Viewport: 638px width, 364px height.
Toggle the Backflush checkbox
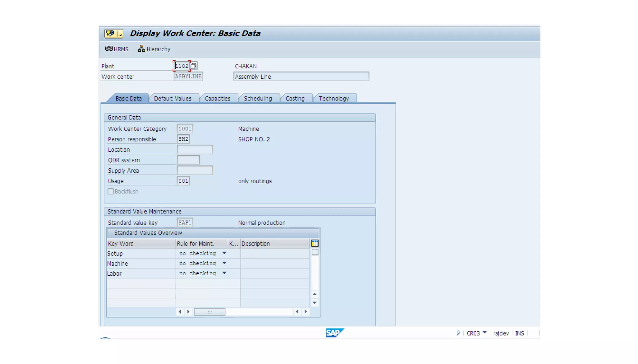click(111, 191)
